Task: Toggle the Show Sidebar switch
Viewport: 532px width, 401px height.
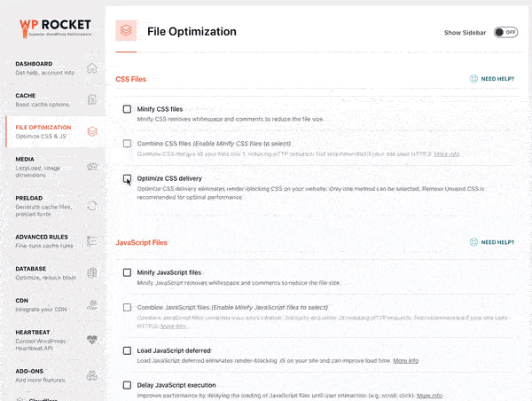Action: [505, 32]
